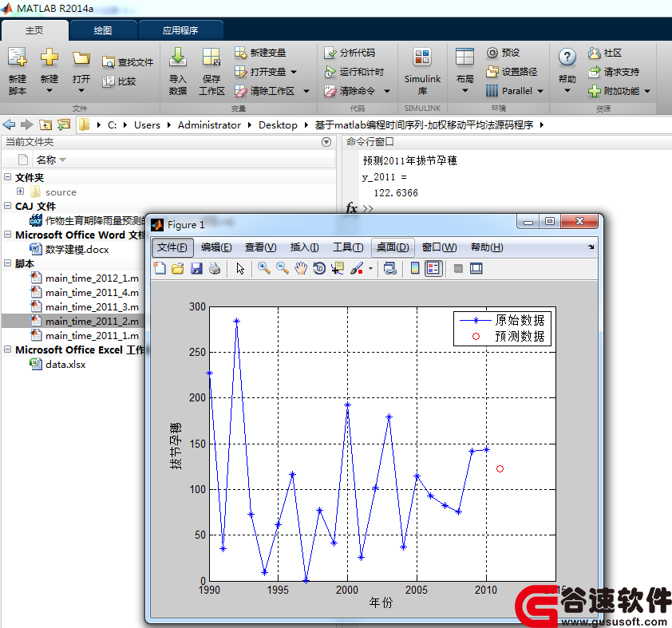Collapse the 文件夹 group

pyautogui.click(x=8, y=177)
